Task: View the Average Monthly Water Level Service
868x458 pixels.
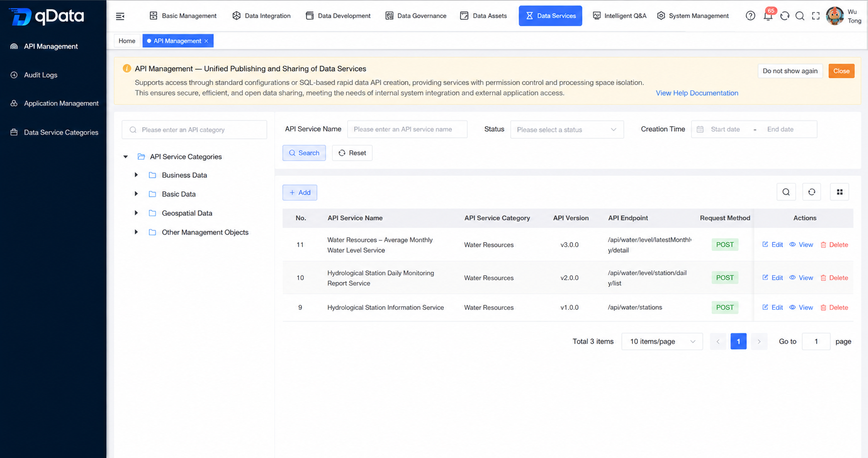Action: pyautogui.click(x=801, y=244)
